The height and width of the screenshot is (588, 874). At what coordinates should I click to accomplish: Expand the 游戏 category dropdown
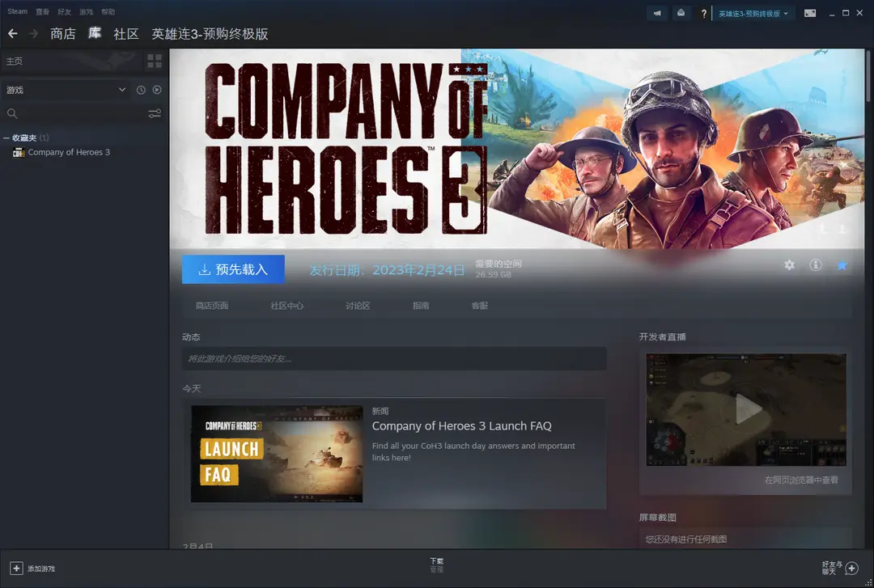point(122,90)
